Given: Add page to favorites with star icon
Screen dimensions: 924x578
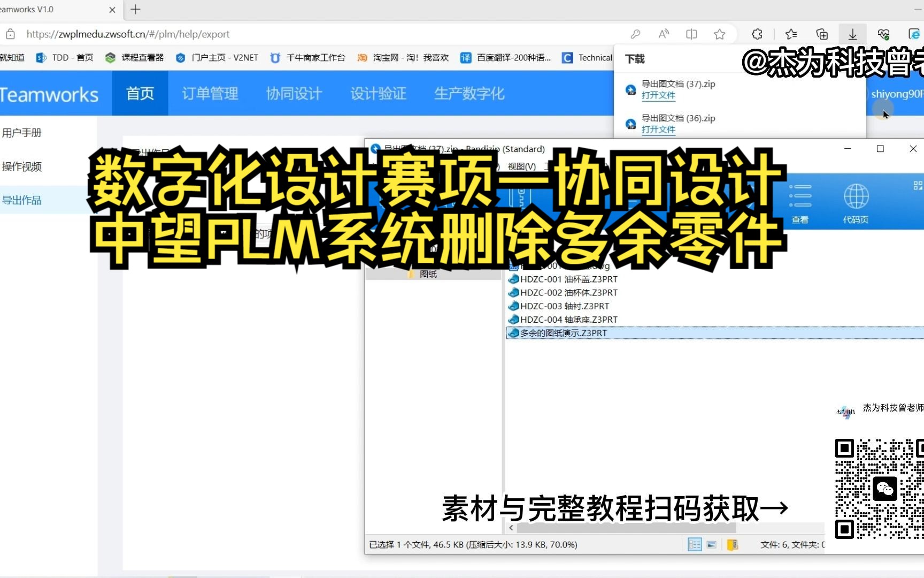Looking at the screenshot, I should pyautogui.click(x=720, y=34).
